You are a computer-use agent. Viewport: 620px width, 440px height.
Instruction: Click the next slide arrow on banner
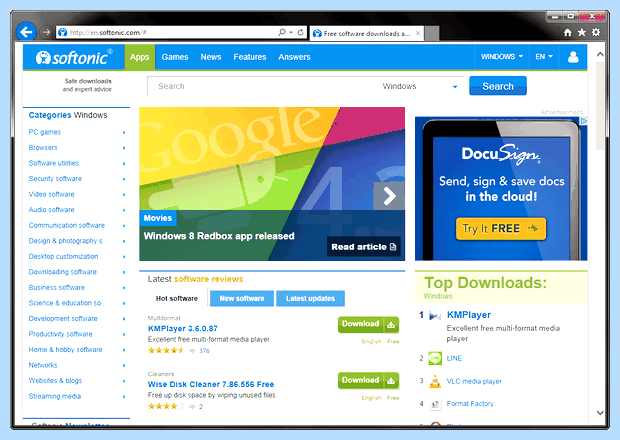pyautogui.click(x=389, y=196)
